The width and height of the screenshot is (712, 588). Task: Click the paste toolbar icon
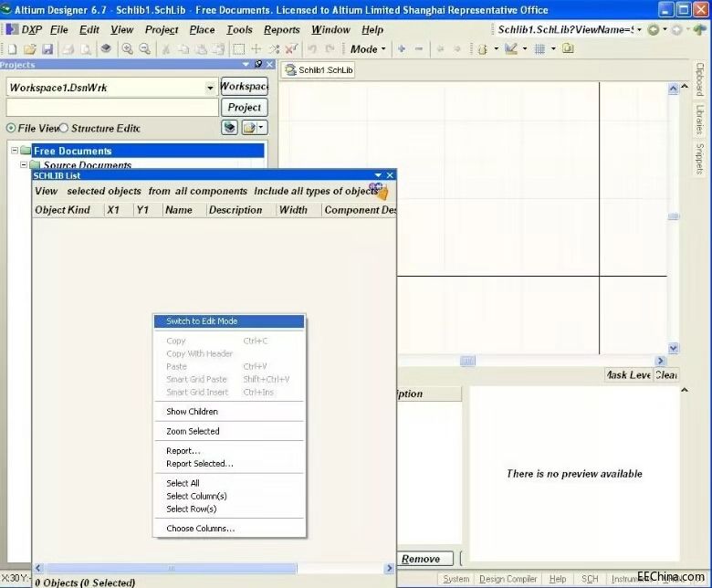coord(201,49)
